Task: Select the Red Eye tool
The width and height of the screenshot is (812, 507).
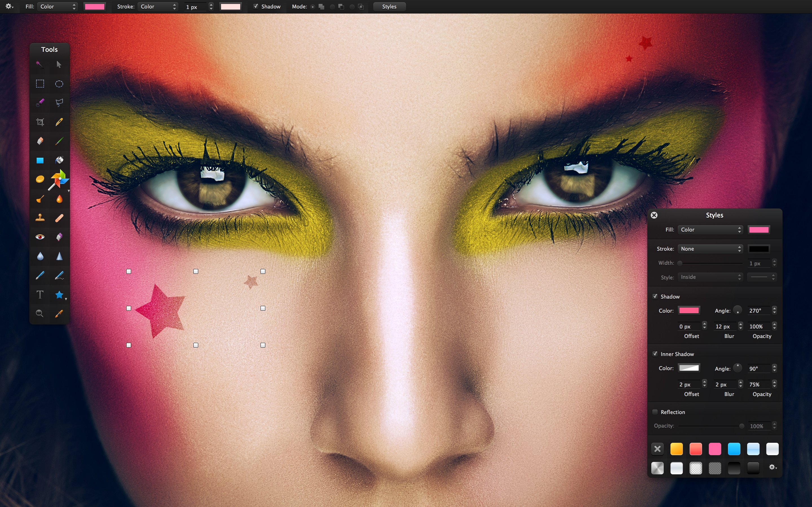Action: coord(40,237)
